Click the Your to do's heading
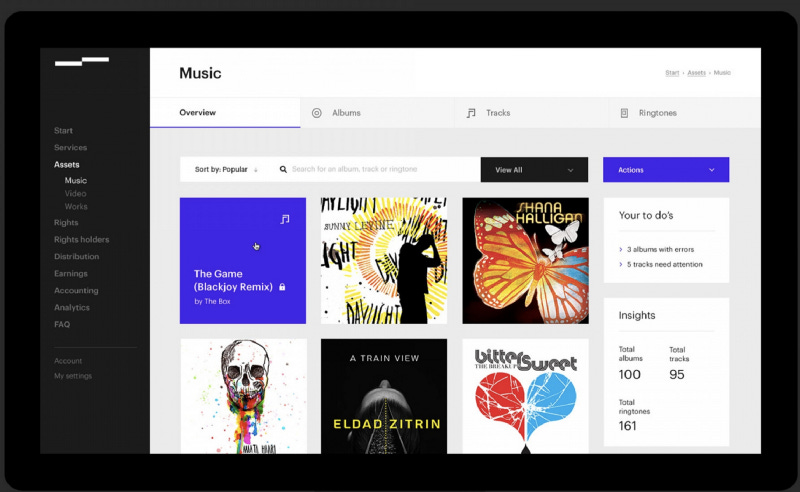The image size is (800, 492). coord(646,215)
